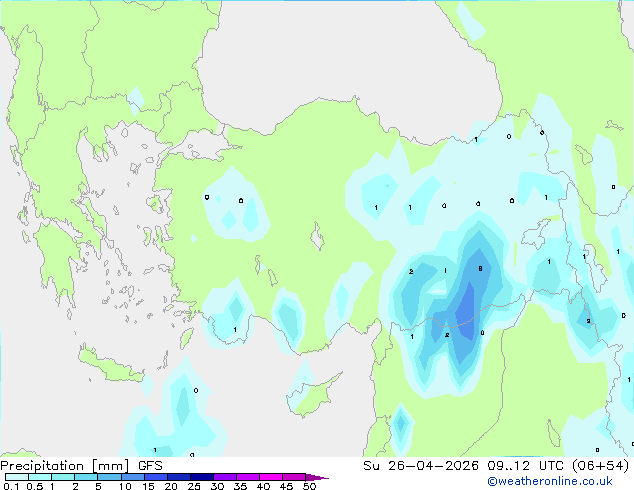
Task: Click the "8" precipitation value over southeast Turkey
Action: pos(480,268)
